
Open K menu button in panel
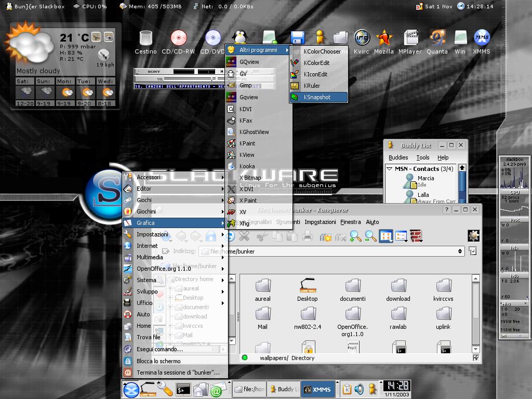[x=131, y=390]
